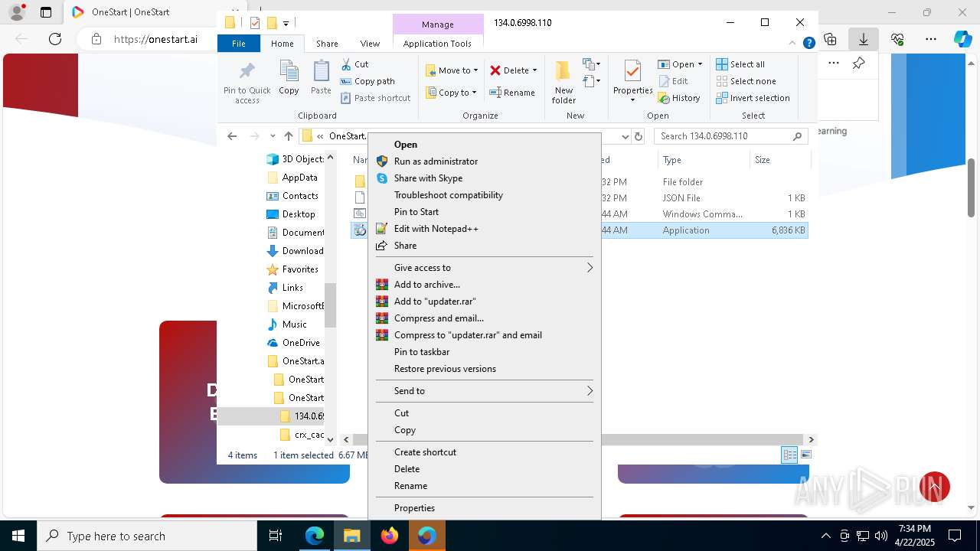The image size is (980, 551).
Task: Open the Move to dropdown
Action: coord(452,70)
